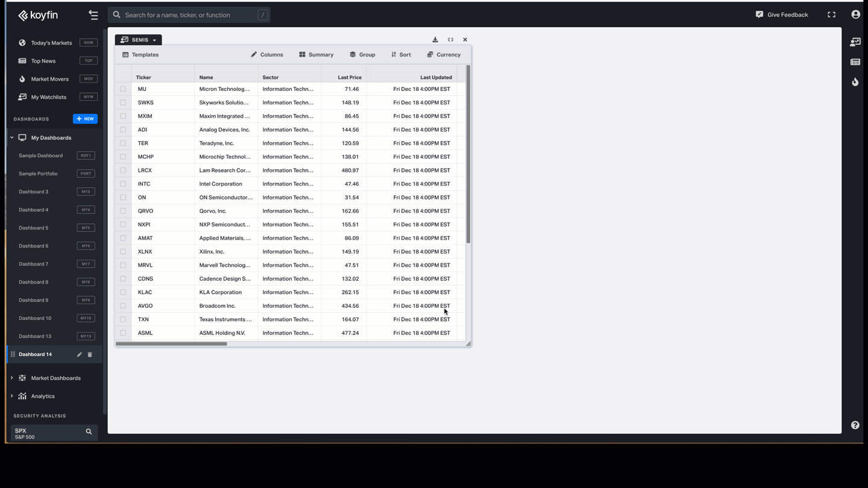This screenshot has width=868, height=488.
Task: Click the 'Micron Technolog...' name cell
Action: (x=226, y=89)
